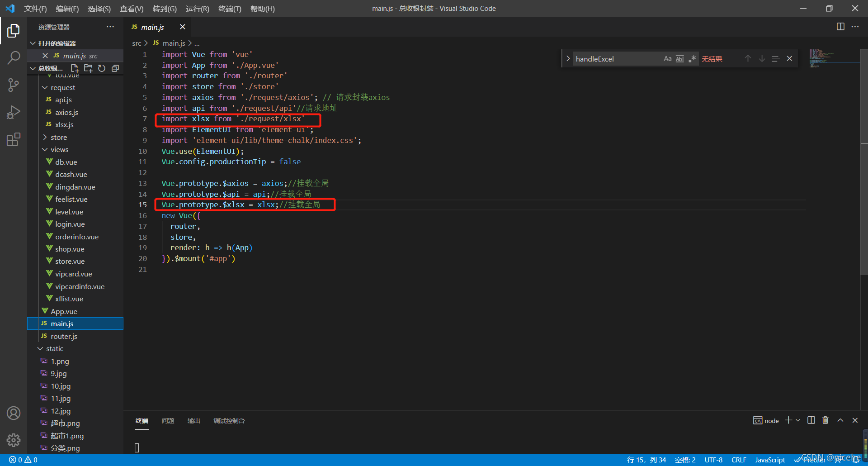The width and height of the screenshot is (868, 466).
Task: Collapse the static folder
Action: point(54,348)
